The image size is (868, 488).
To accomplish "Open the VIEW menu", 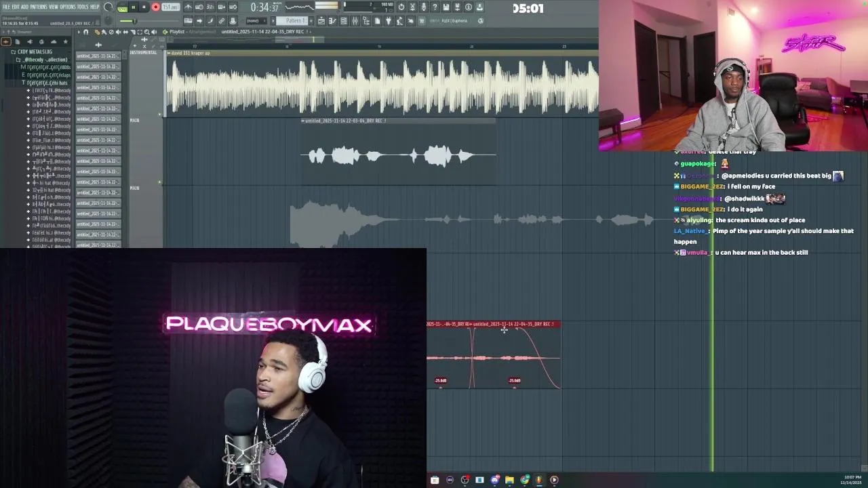I will (x=54, y=7).
